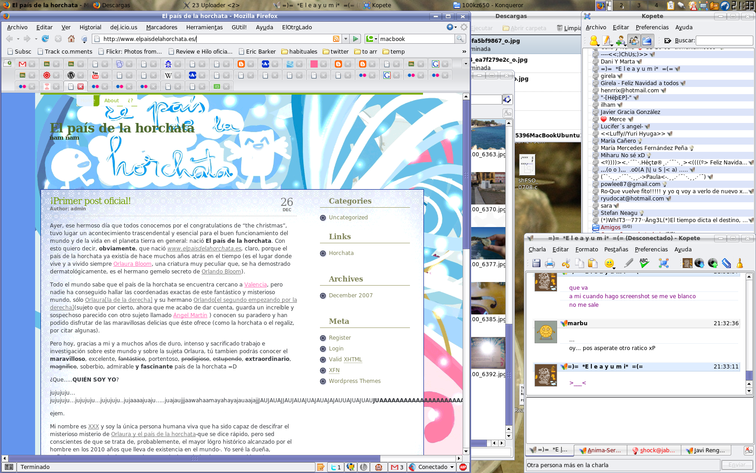Open the Formato menu in chat window
This screenshot has height=473, width=756.
tap(587, 249)
